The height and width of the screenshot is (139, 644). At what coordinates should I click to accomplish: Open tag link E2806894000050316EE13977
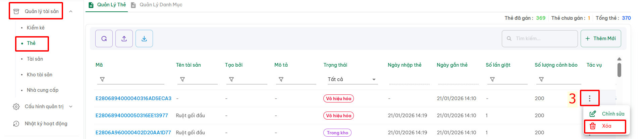131,116
